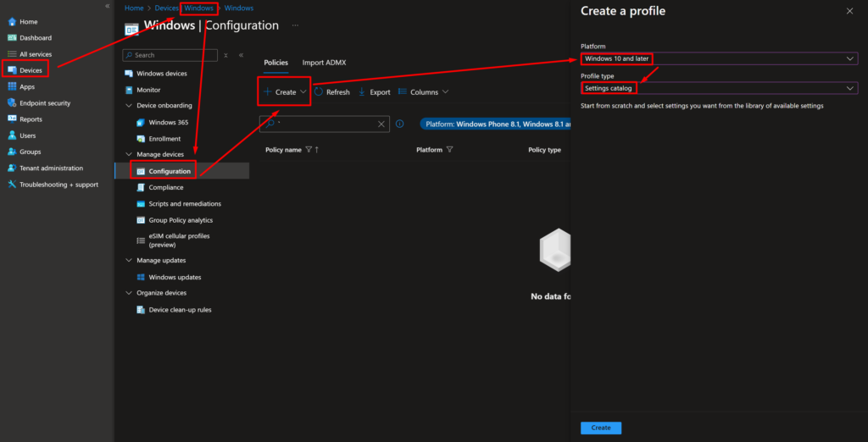Viewport: 868px width, 442px height.
Task: Click the Platform filter pill
Action: (x=495, y=124)
